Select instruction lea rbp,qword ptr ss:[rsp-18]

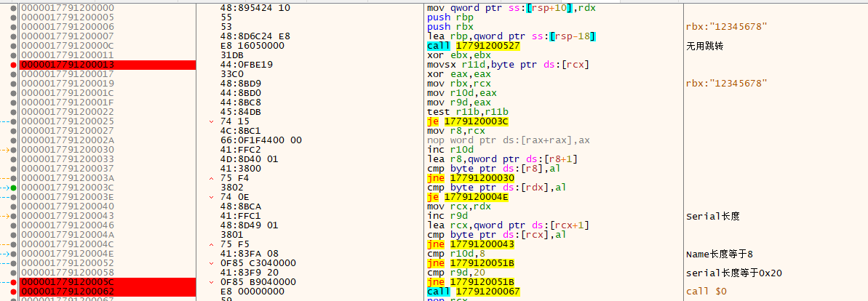tap(511, 36)
